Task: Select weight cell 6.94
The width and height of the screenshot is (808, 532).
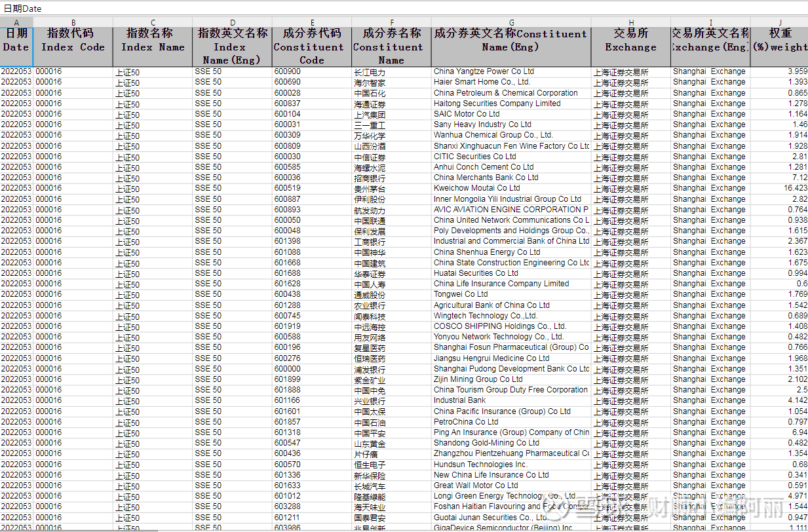Action: click(x=779, y=432)
